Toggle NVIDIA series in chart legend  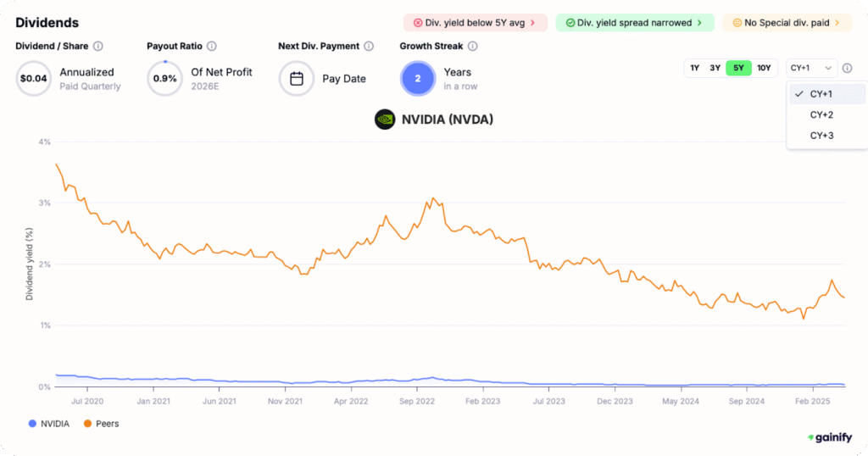(48, 424)
